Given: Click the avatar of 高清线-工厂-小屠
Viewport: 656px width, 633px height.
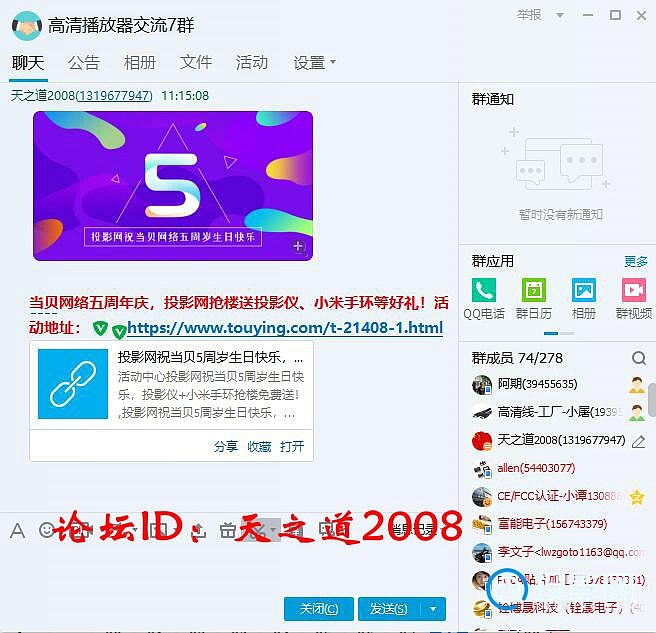Looking at the screenshot, I should point(482,413).
